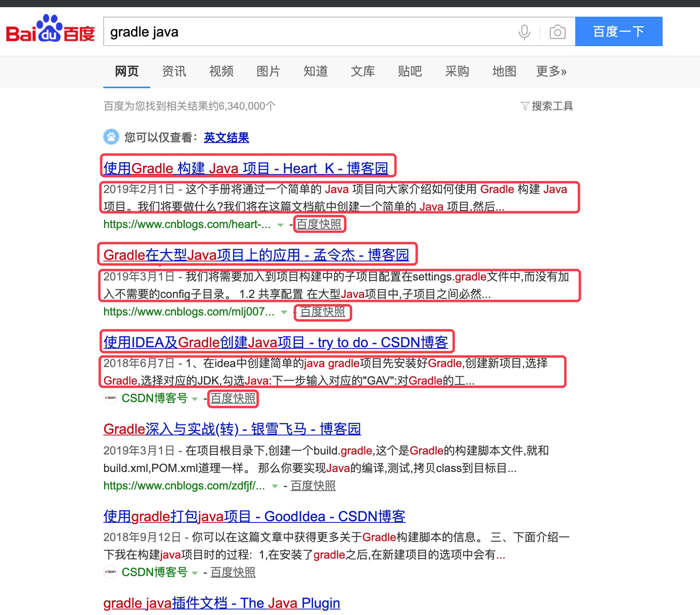Open 百度快照 for the try to do CSDN result

(x=233, y=398)
